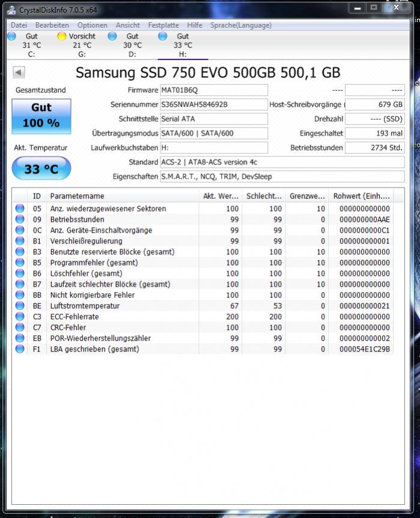Click status orb of row 05

click(x=20, y=208)
